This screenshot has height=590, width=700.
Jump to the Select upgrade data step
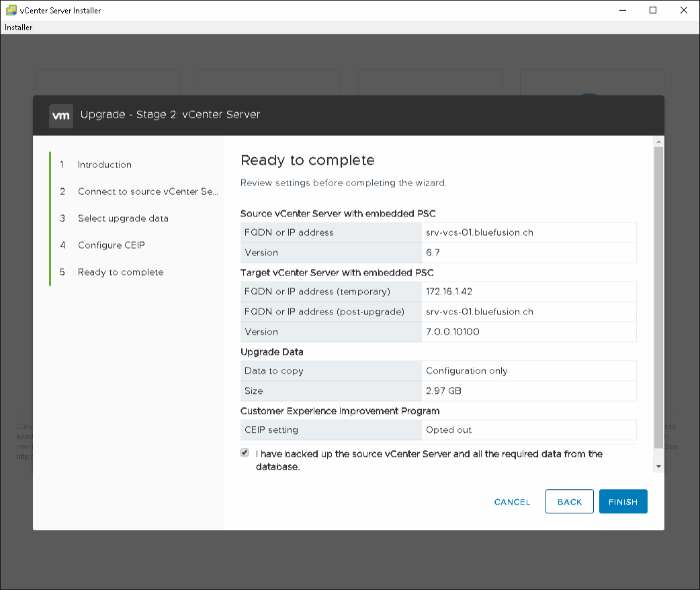point(123,218)
